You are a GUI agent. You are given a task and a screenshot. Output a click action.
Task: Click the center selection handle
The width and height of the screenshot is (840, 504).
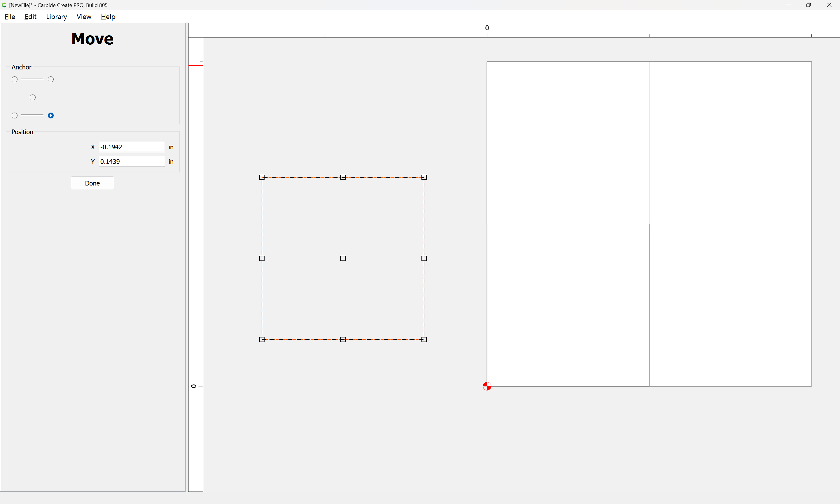coord(343,258)
